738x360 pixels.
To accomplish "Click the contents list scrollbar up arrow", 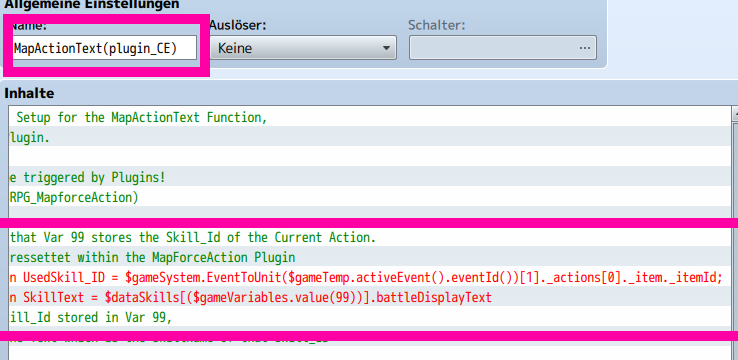I will tap(735, 113).
